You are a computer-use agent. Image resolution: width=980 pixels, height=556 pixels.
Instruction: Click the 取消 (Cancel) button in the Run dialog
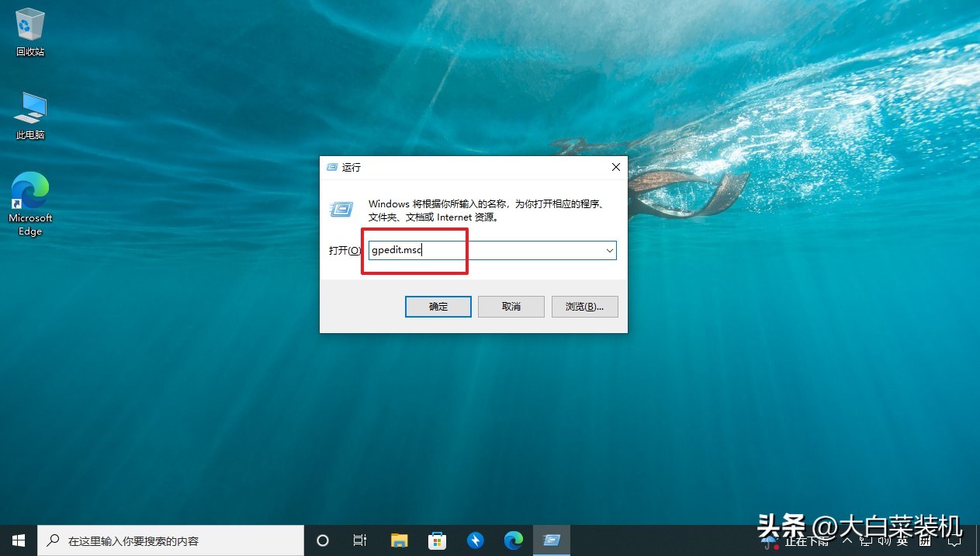(x=511, y=306)
